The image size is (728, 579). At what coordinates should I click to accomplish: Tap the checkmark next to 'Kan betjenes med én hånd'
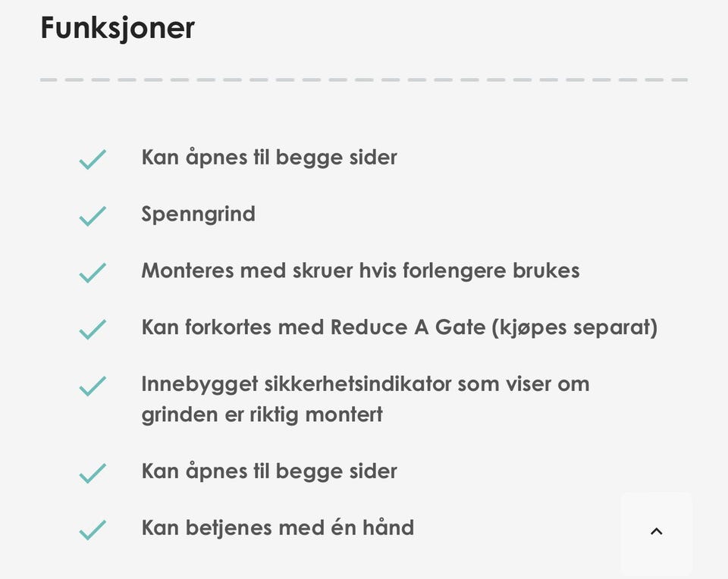(93, 530)
